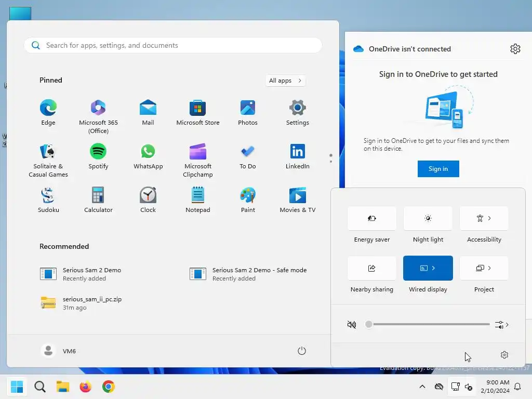The width and height of the screenshot is (532, 399).
Task: Open the Paint app
Action: (x=248, y=200)
